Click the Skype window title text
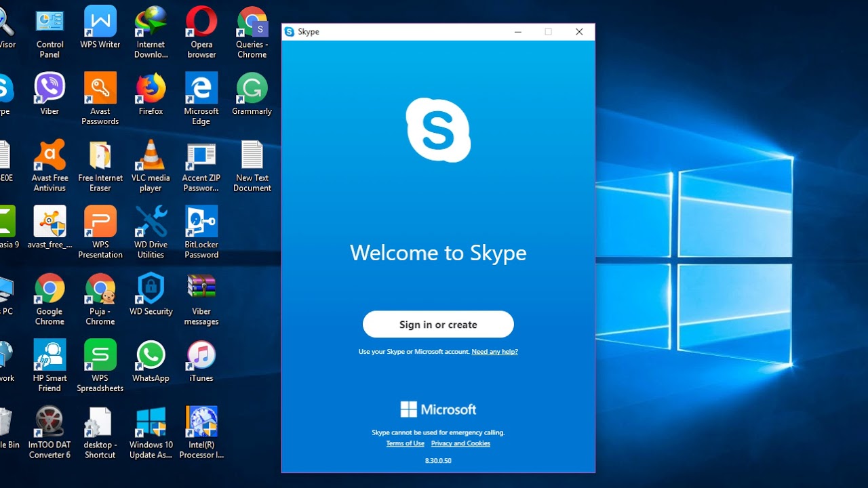The height and width of the screenshot is (488, 868). (309, 32)
